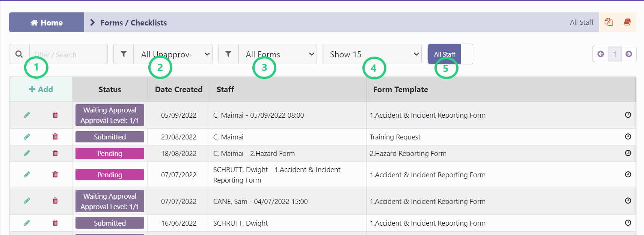Open the All Unapproved status dropdown

point(173,54)
